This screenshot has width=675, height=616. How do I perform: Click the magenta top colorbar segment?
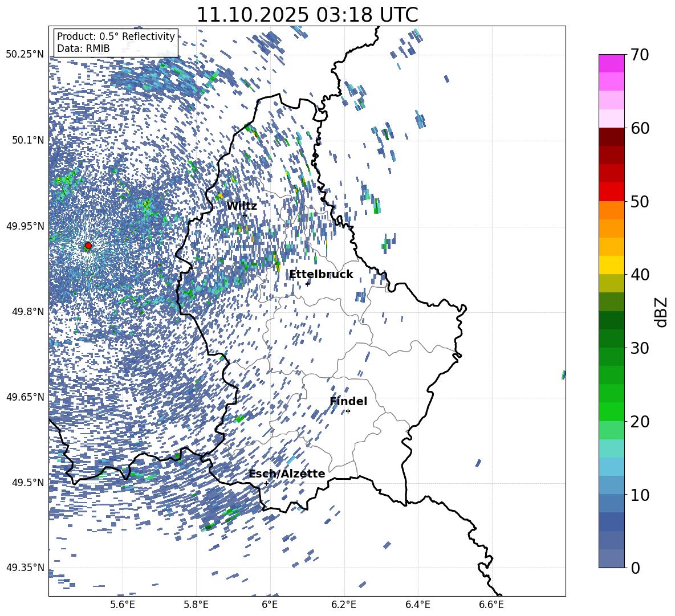click(611, 63)
